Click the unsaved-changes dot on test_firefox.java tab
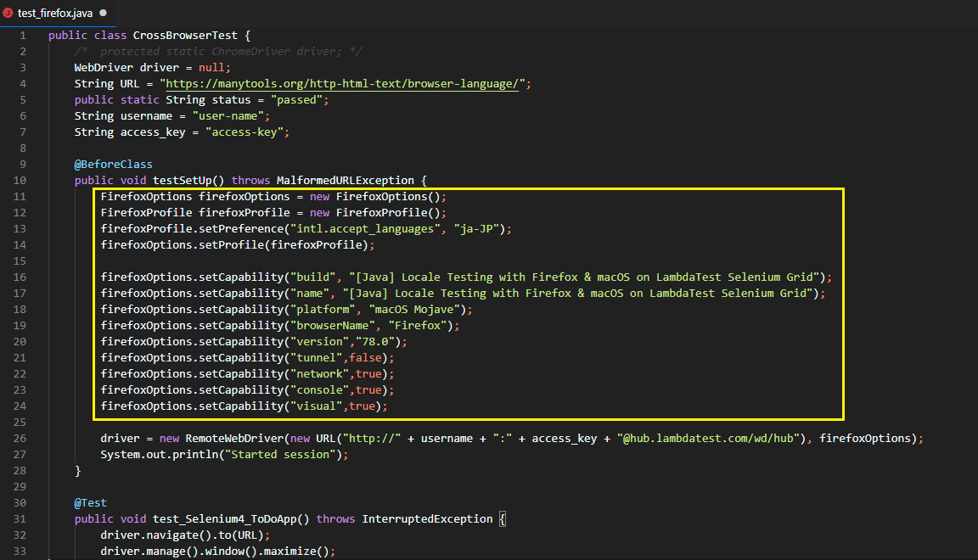Image resolution: width=978 pixels, height=560 pixels. coord(104,13)
